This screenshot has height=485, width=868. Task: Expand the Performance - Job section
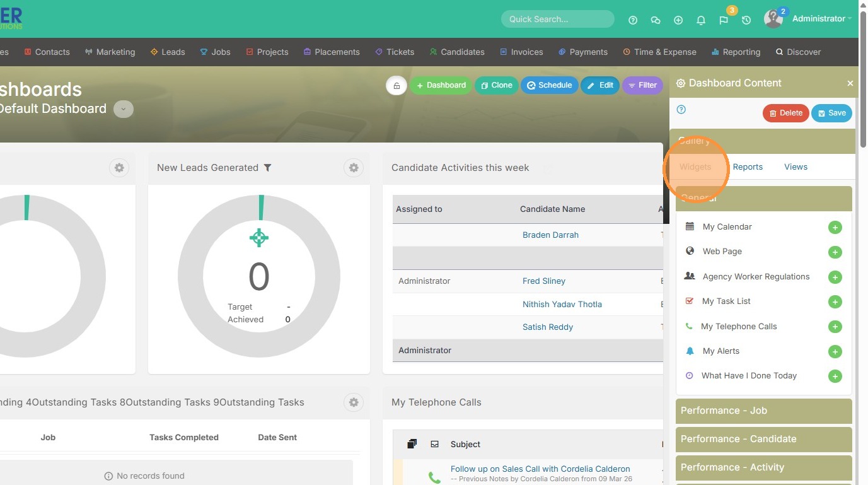(x=763, y=411)
